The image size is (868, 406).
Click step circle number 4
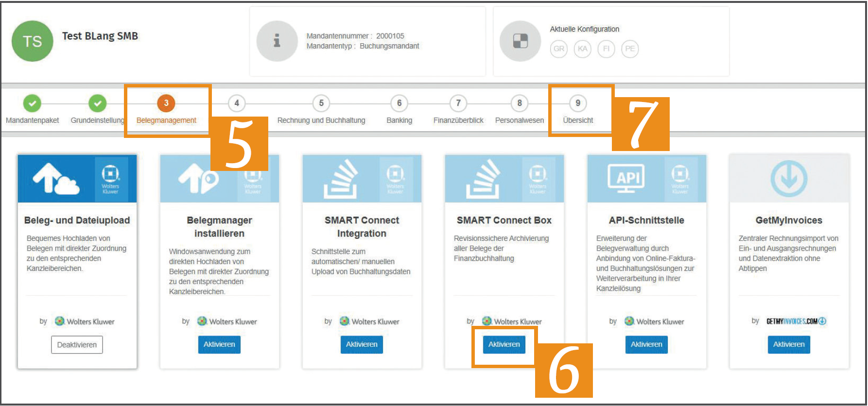point(237,103)
